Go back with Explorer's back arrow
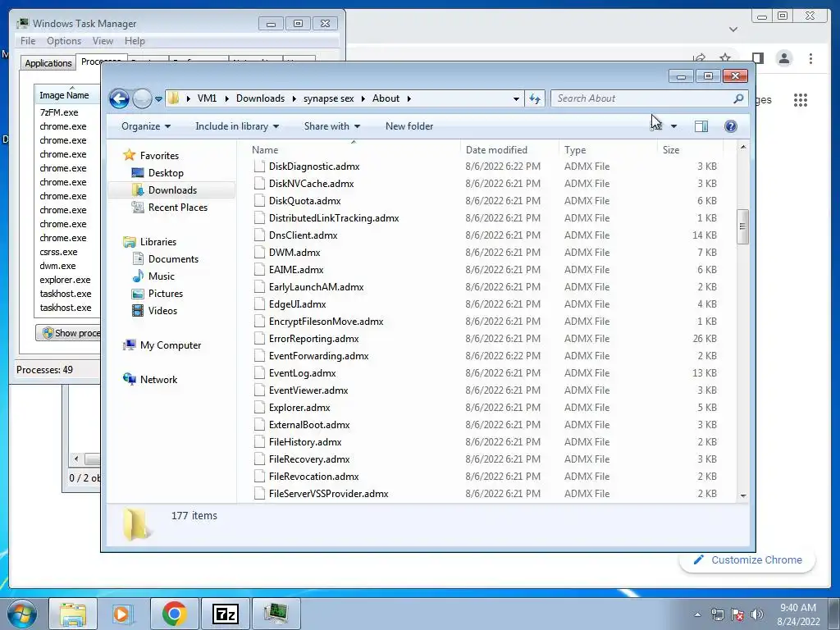The image size is (840, 630). tap(119, 98)
